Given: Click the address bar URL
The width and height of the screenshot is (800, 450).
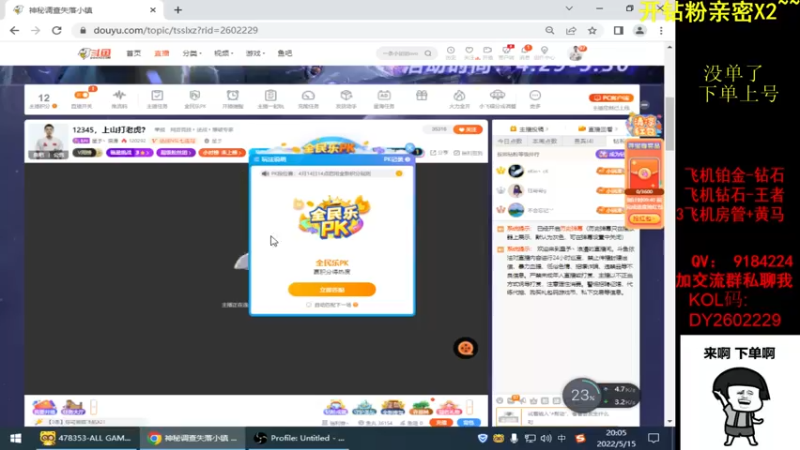Looking at the screenshot, I should point(176,31).
